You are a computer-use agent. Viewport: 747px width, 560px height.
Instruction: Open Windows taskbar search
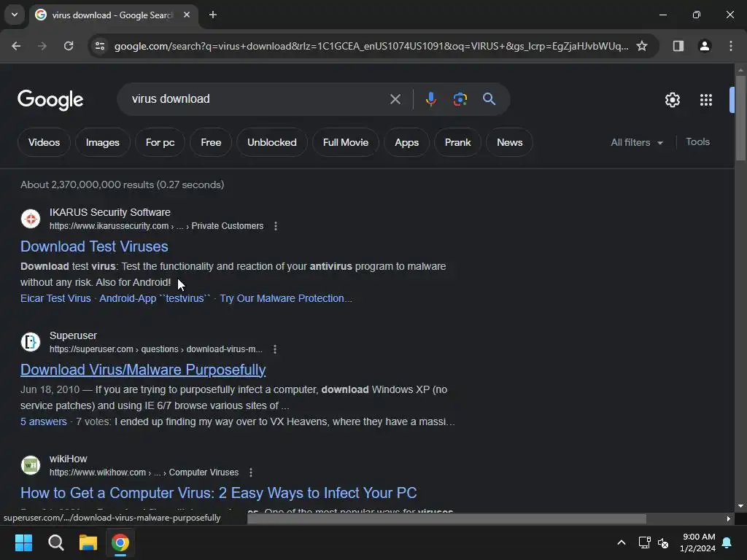[55, 542]
